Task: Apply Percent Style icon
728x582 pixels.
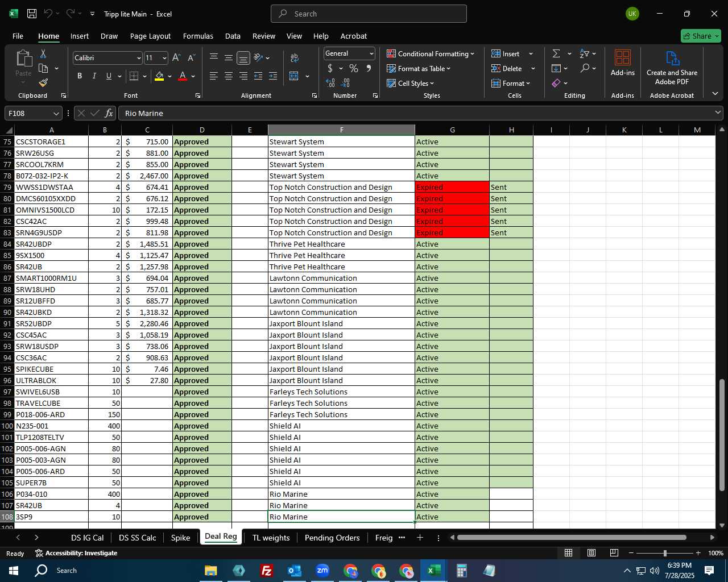Action: pos(354,68)
